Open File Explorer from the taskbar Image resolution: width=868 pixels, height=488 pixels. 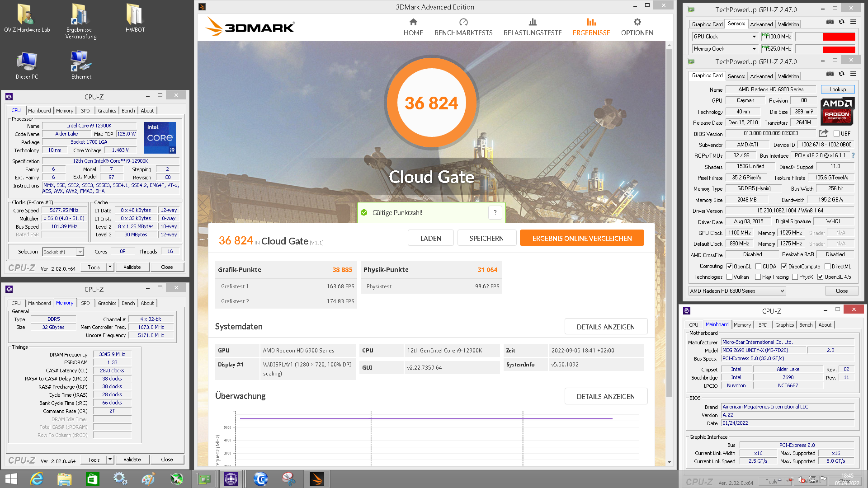pyautogui.click(x=64, y=479)
